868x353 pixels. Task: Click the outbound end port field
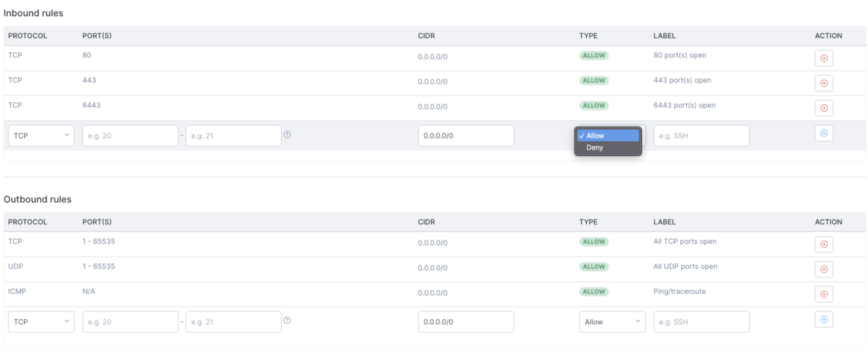click(x=234, y=321)
